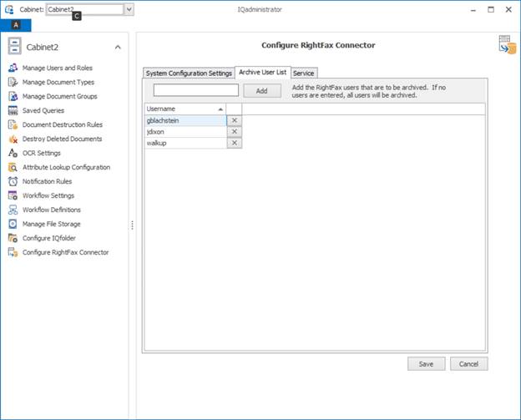Select the jdixon username row

(185, 132)
